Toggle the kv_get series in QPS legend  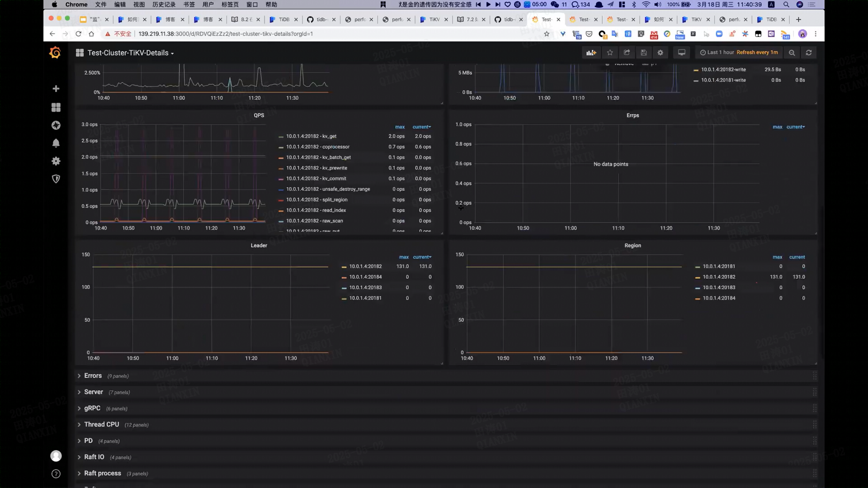pyautogui.click(x=311, y=136)
